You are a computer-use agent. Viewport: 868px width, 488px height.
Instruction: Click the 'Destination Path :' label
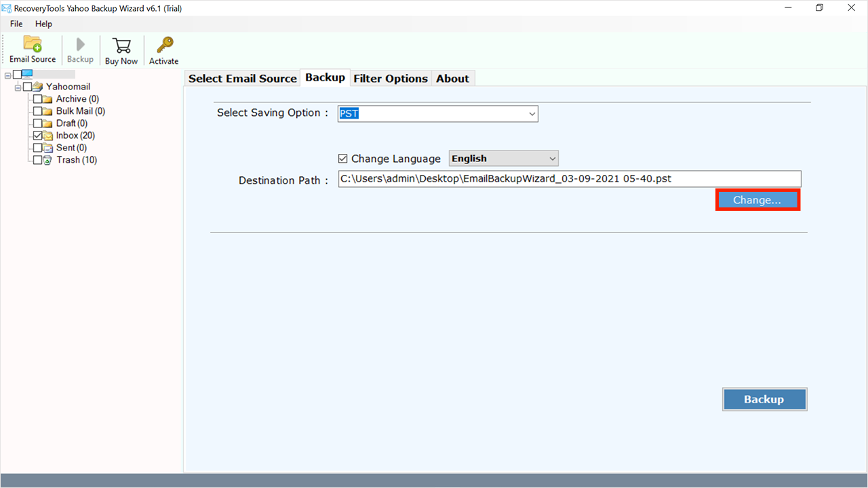(x=283, y=180)
